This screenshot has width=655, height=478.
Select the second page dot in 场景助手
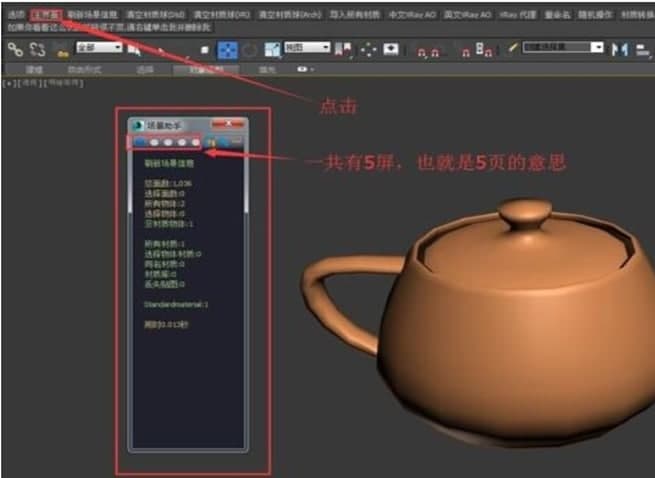154,143
